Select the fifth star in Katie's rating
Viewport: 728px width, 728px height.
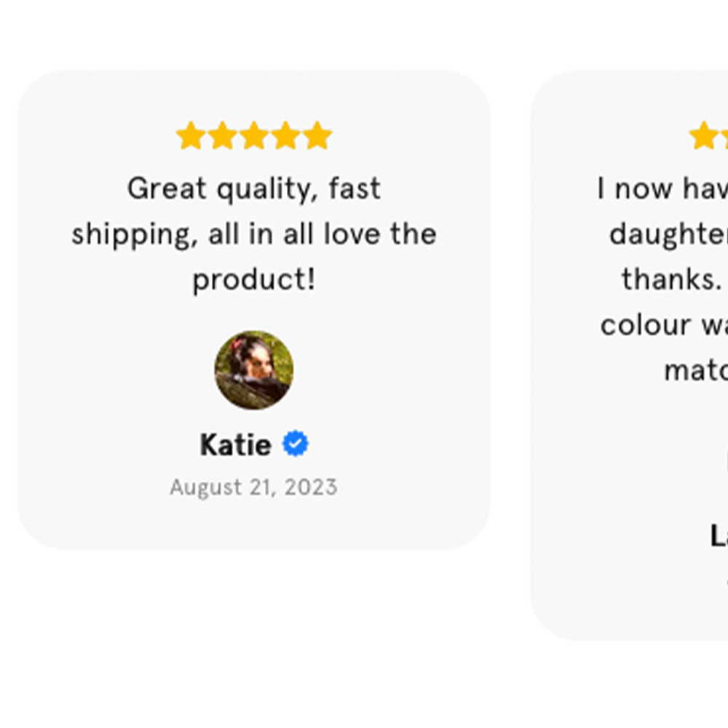[317, 136]
